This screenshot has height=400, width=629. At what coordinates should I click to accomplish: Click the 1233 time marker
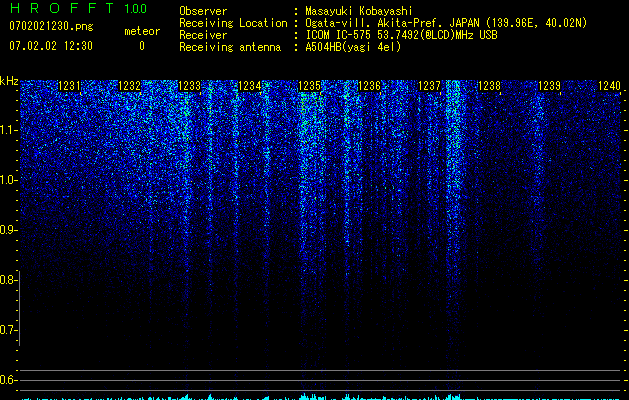189,86
